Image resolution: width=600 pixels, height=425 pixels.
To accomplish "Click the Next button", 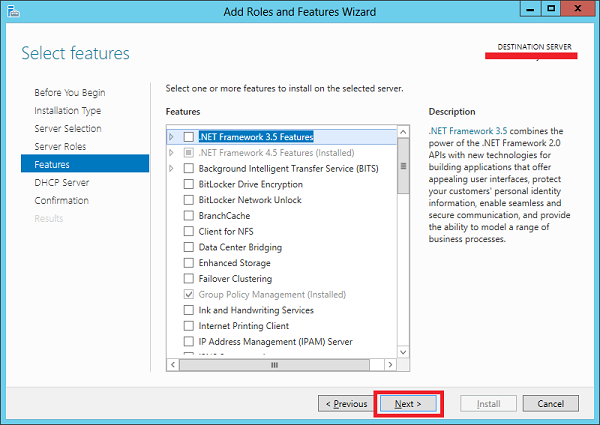I will [408, 404].
